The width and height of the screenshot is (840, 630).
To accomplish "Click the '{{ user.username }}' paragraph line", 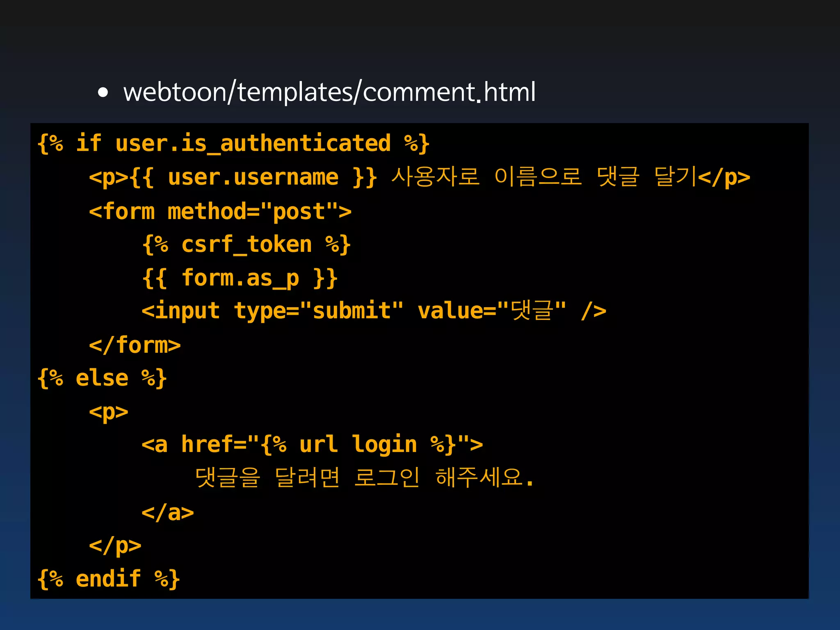I will tap(420, 177).
